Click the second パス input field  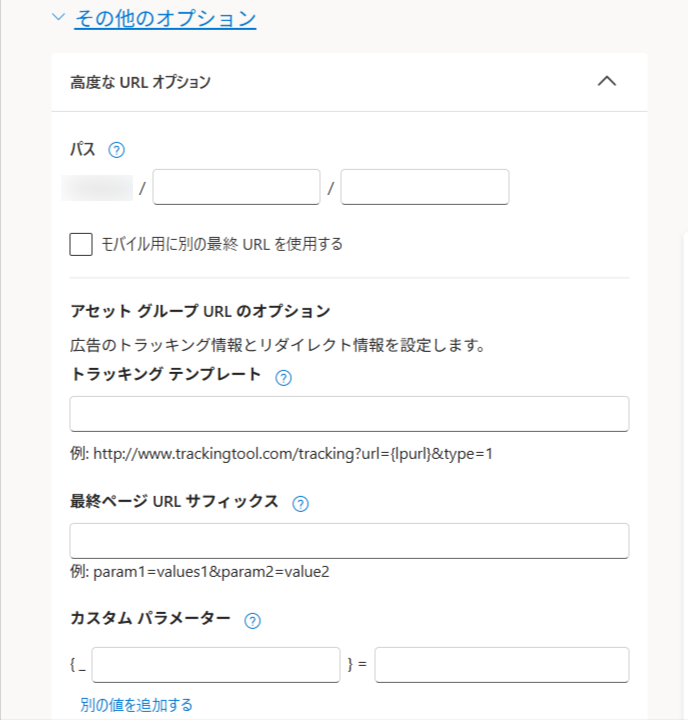coord(424,187)
